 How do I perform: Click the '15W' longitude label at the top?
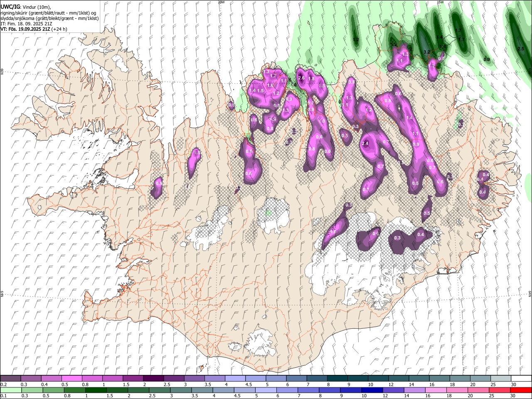[x=440, y=2]
